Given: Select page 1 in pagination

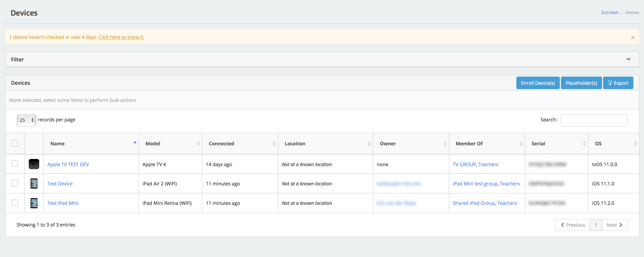Looking at the screenshot, I should point(596,225).
